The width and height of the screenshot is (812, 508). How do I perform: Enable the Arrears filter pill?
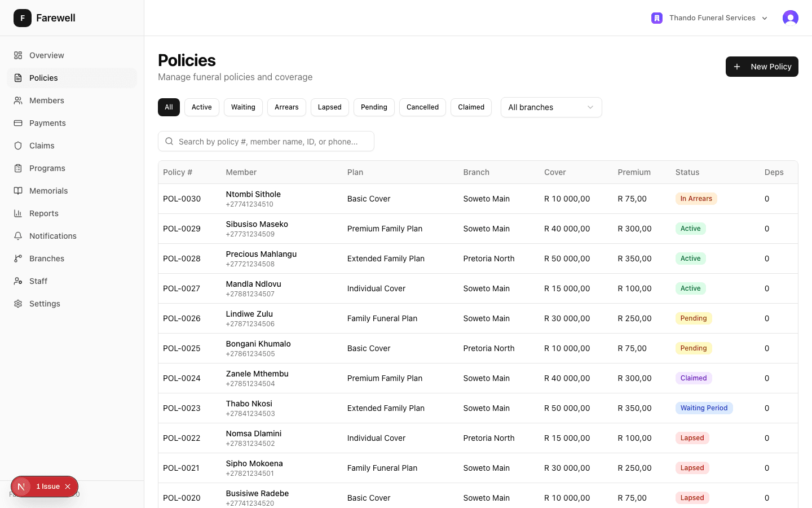click(286, 107)
